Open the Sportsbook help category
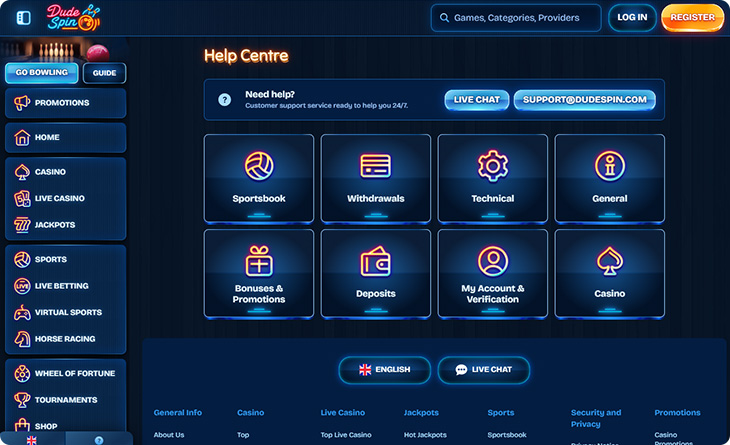The height and width of the screenshot is (445, 730). pyautogui.click(x=259, y=178)
